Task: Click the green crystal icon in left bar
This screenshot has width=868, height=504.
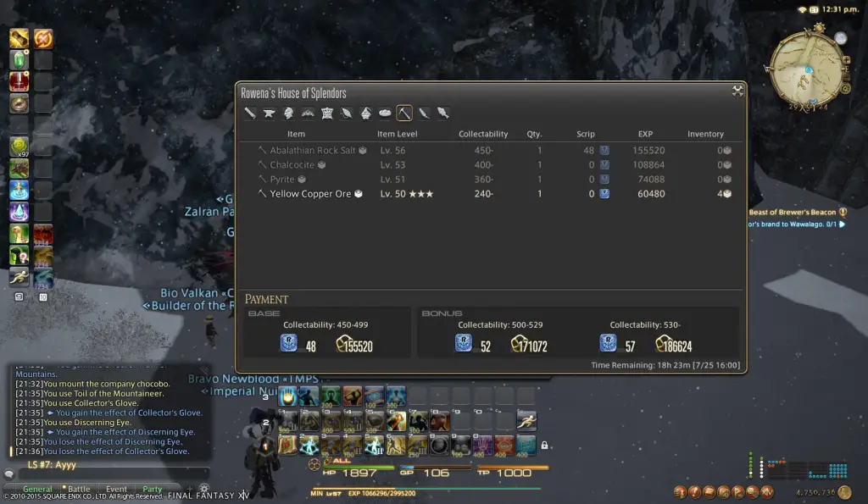Action: click(19, 60)
